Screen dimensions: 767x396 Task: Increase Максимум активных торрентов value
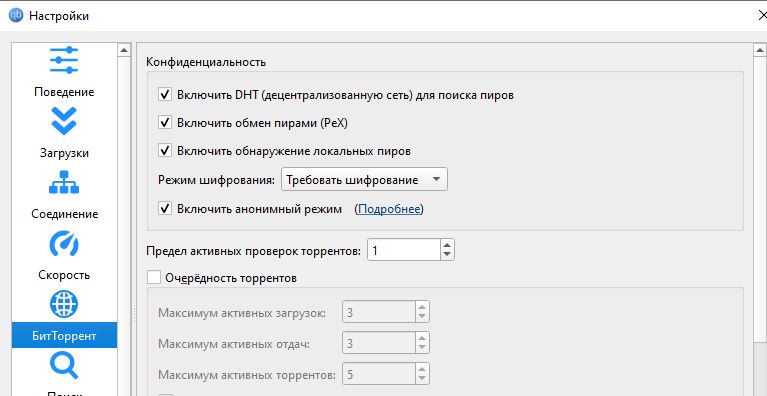click(x=422, y=370)
